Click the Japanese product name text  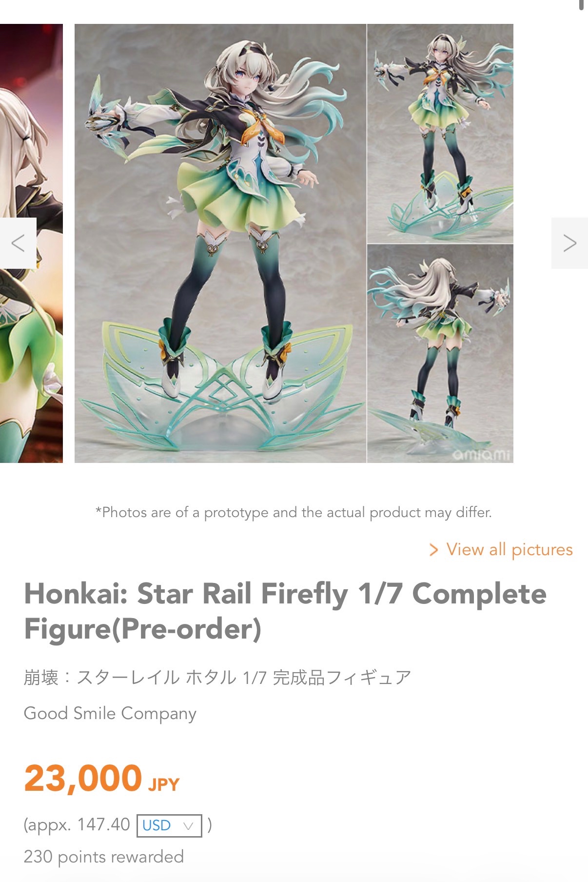217,677
